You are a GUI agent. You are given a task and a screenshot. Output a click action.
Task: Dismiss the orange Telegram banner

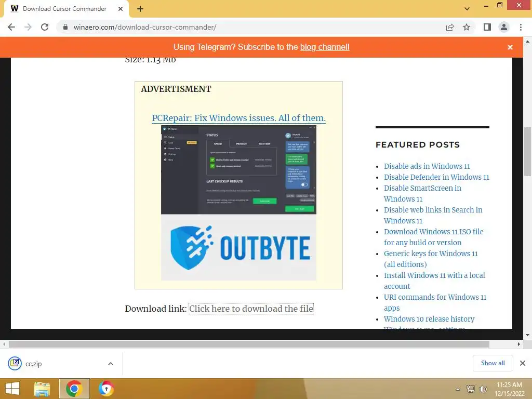point(510,47)
